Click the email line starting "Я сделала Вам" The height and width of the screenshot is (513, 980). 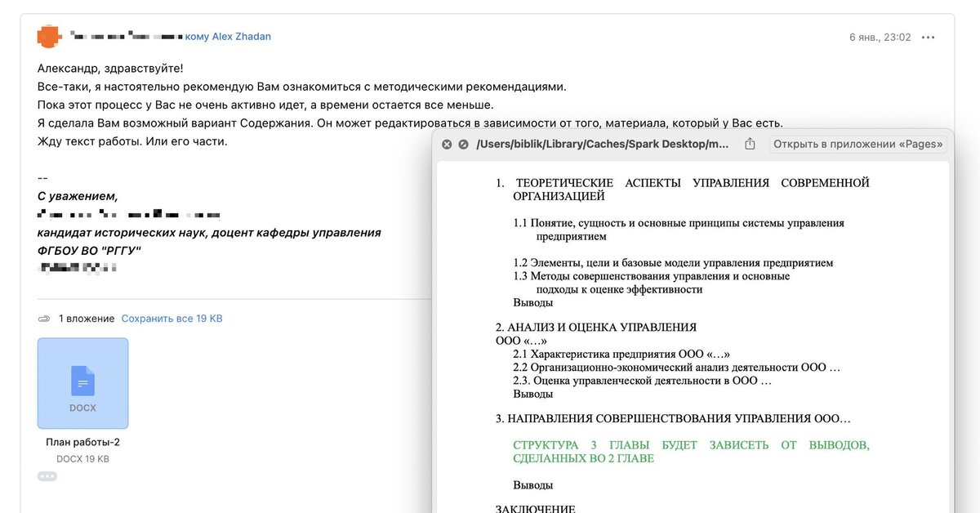click(x=410, y=123)
